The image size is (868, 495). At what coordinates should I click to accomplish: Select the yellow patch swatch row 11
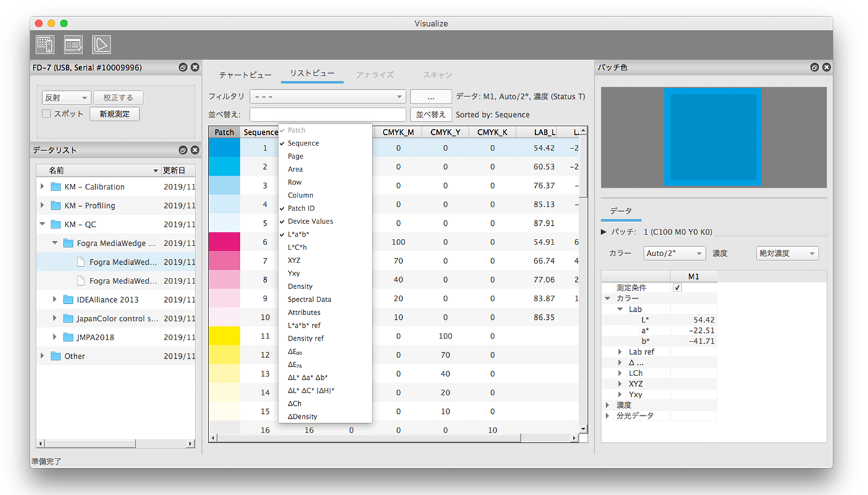(225, 336)
